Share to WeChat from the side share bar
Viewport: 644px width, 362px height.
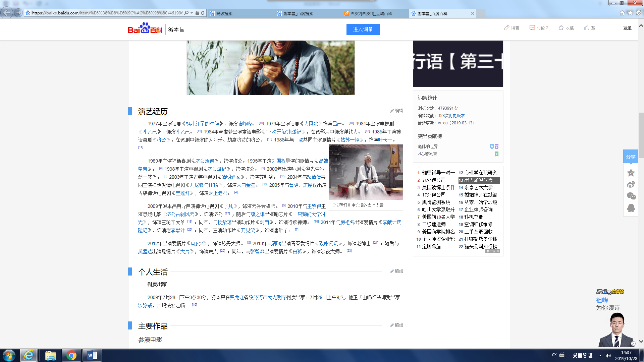click(x=631, y=196)
